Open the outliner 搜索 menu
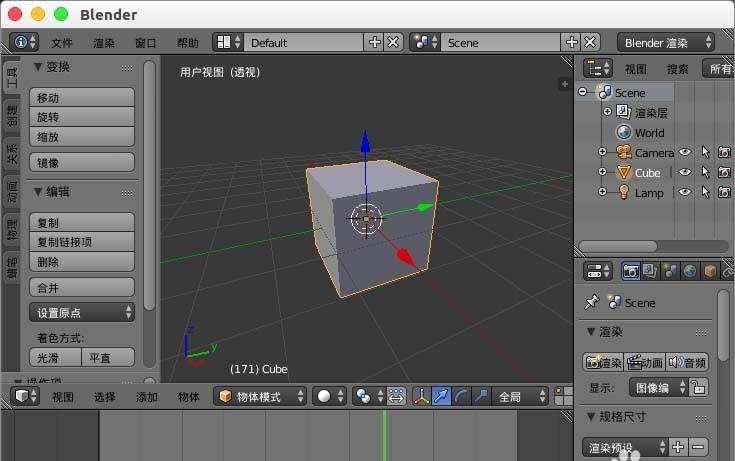The height and width of the screenshot is (461, 735). (x=677, y=69)
